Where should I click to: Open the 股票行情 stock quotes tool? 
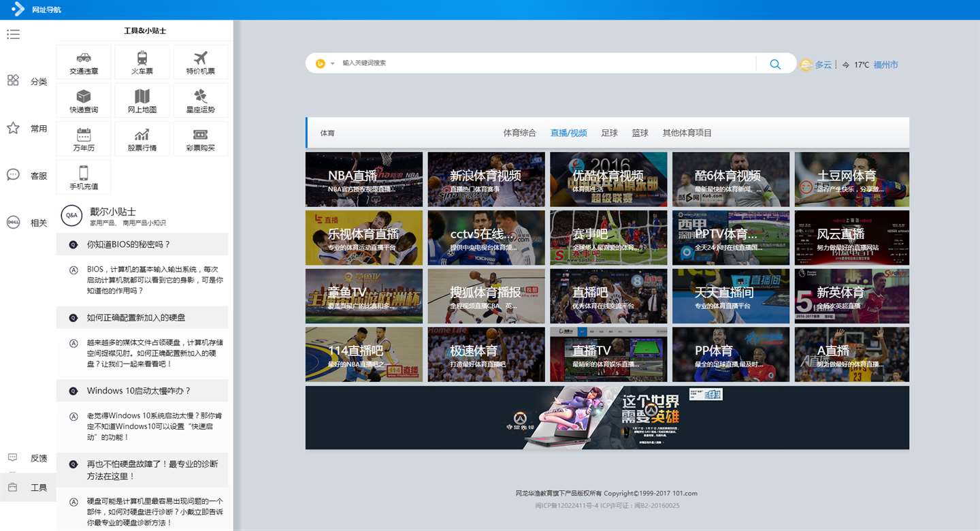pyautogui.click(x=142, y=139)
